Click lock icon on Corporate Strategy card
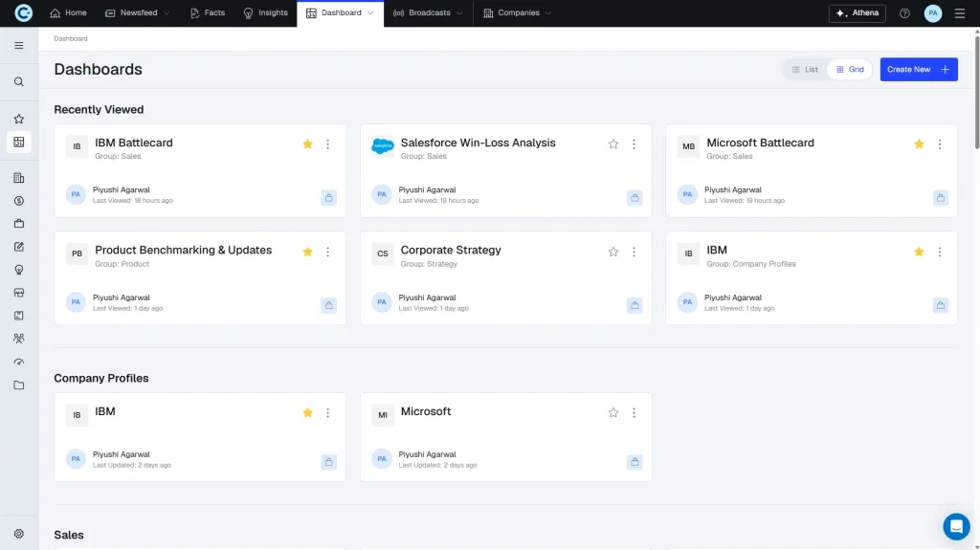 (x=635, y=305)
